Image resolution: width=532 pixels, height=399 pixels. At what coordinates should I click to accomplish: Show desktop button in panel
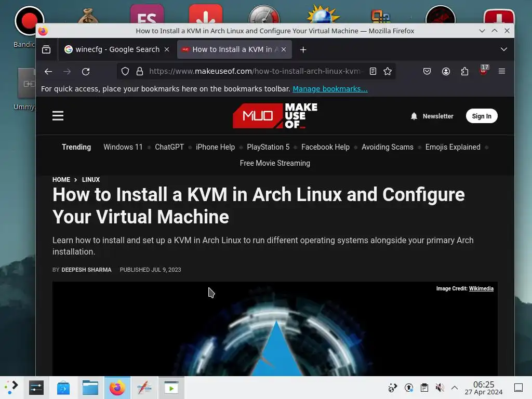tap(518, 388)
